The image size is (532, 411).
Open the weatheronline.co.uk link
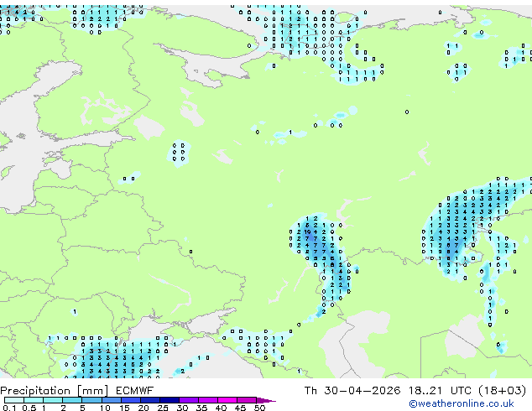pos(462,403)
